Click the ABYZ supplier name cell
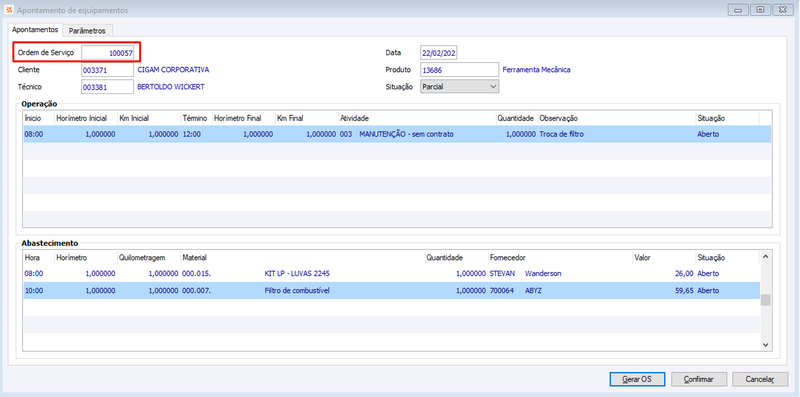 point(533,290)
